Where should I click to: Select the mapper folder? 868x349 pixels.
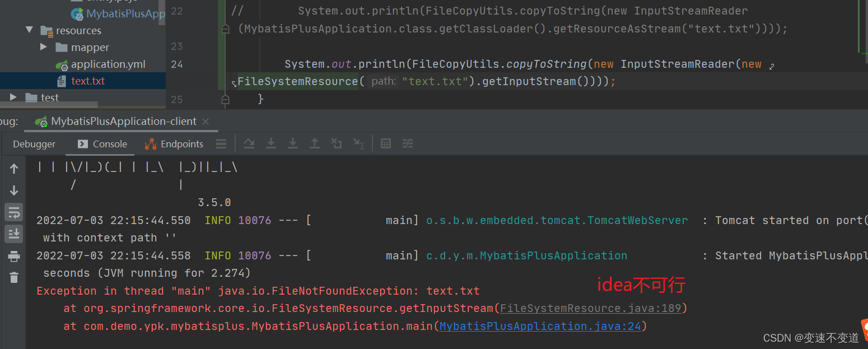pos(90,47)
